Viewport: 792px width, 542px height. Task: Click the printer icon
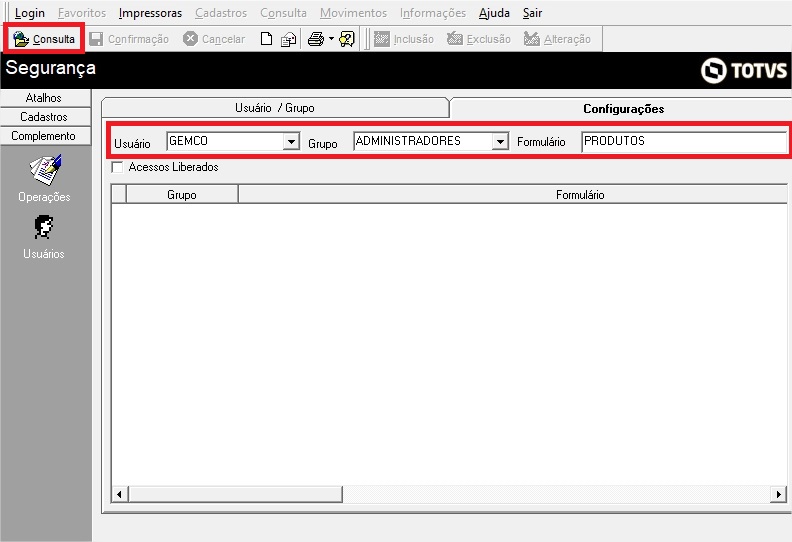(316, 39)
